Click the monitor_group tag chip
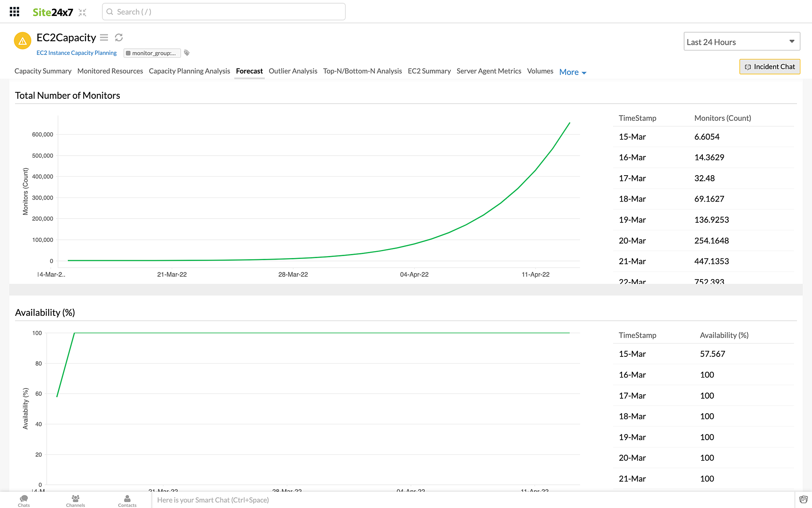Viewport: 812px width, 508px height. pyautogui.click(x=152, y=53)
